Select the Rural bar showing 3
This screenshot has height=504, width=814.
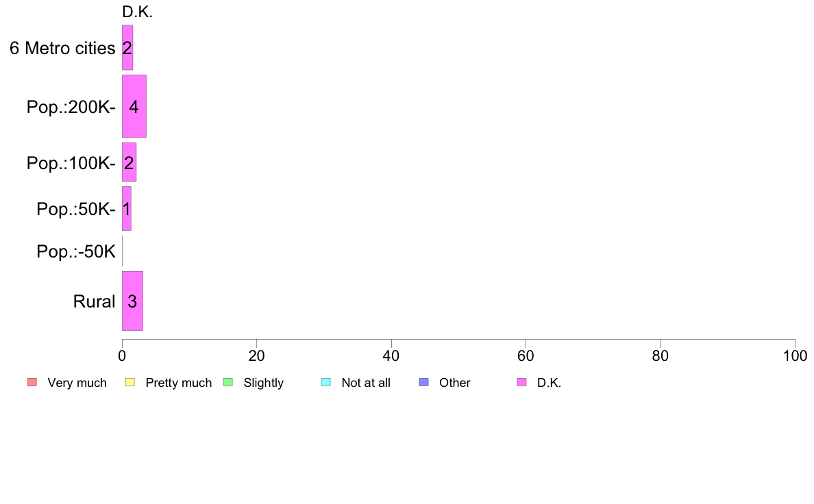coord(132,301)
